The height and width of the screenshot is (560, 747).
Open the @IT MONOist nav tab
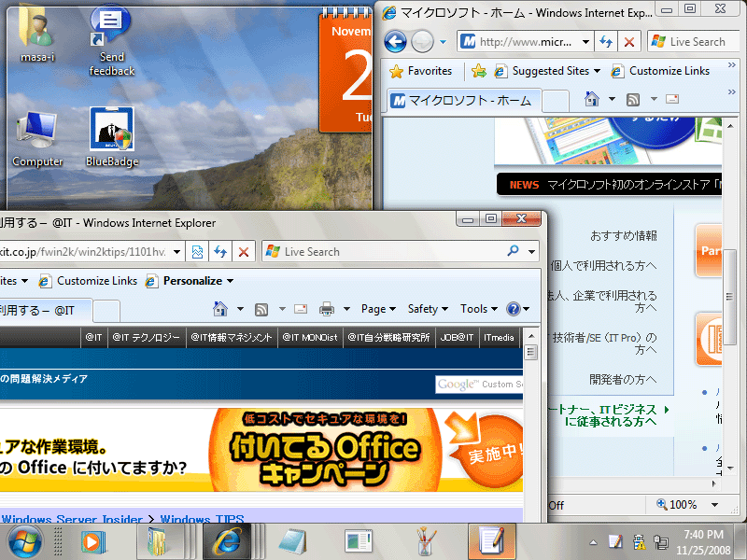(310, 338)
